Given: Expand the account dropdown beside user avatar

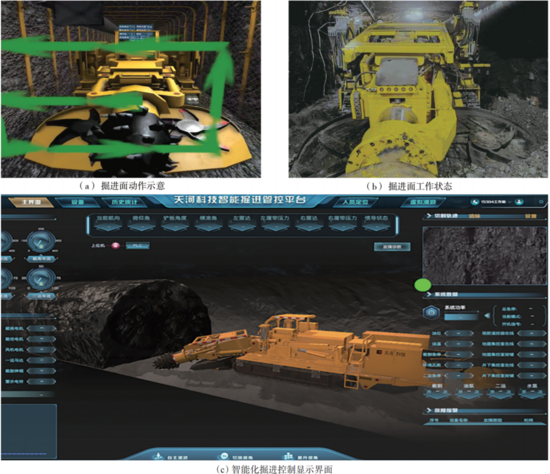Looking at the screenshot, I should [511, 202].
